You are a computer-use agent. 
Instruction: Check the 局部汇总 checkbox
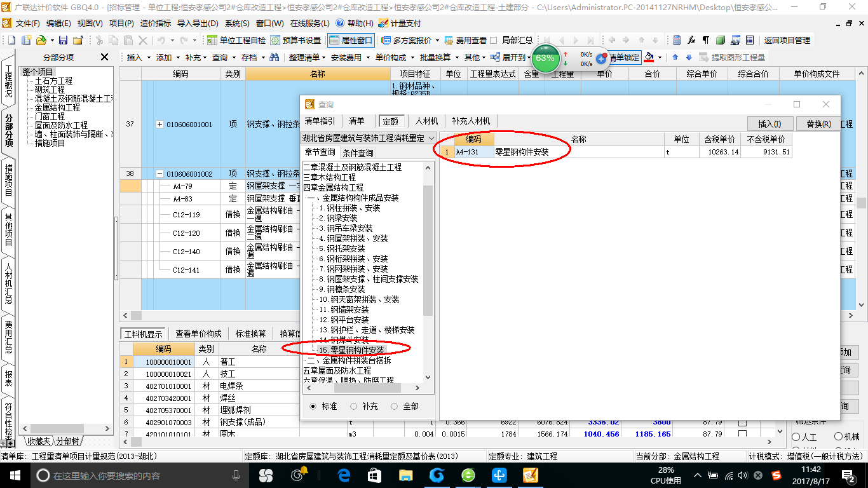point(494,40)
